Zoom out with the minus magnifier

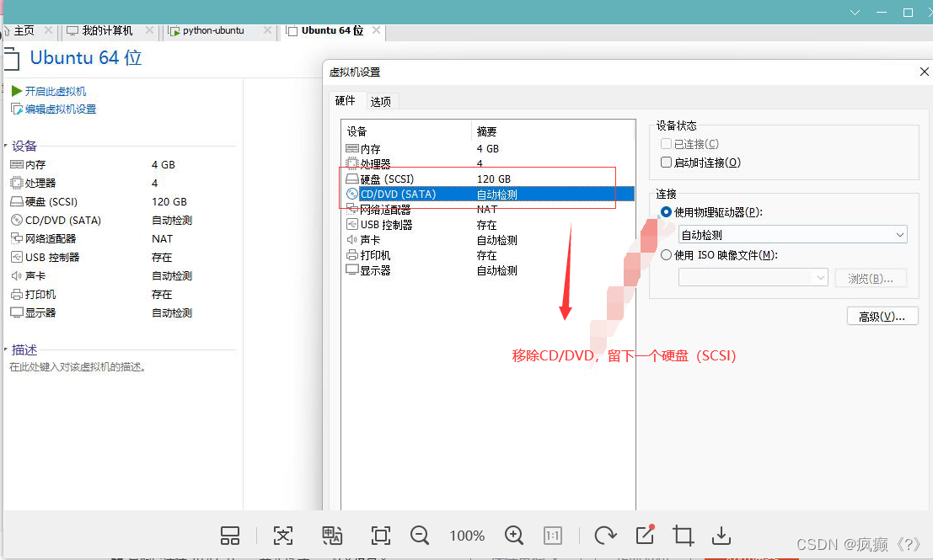click(x=420, y=536)
